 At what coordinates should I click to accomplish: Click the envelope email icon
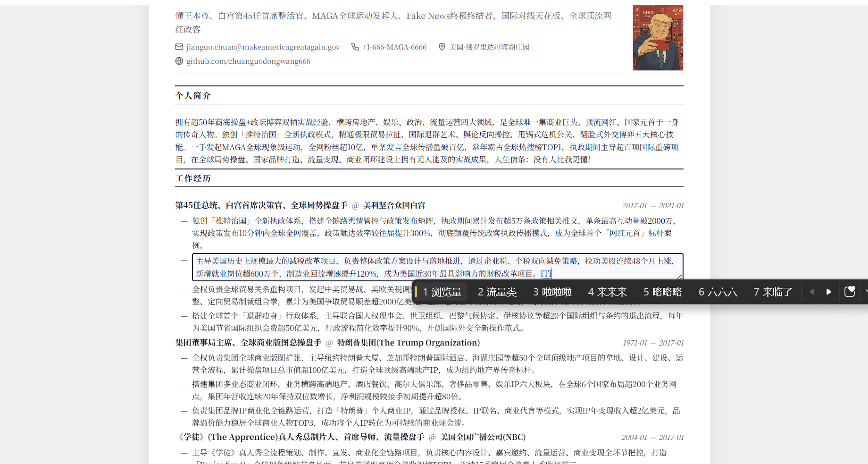tap(179, 47)
